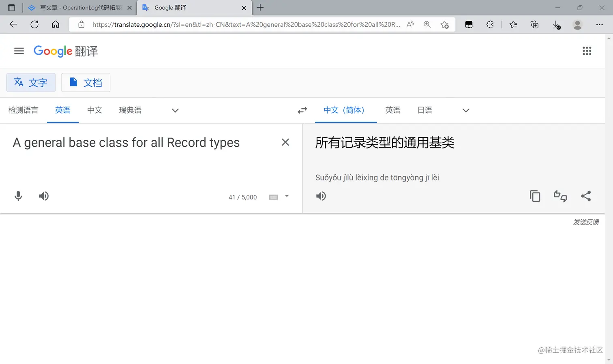Open the browser Extensions puzzle icon
The width and height of the screenshot is (613, 364).
pyautogui.click(x=490, y=24)
